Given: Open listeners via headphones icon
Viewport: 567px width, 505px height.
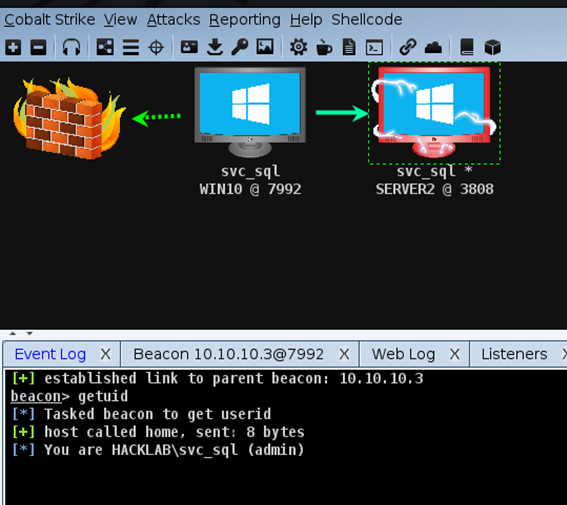Looking at the screenshot, I should coord(71,47).
